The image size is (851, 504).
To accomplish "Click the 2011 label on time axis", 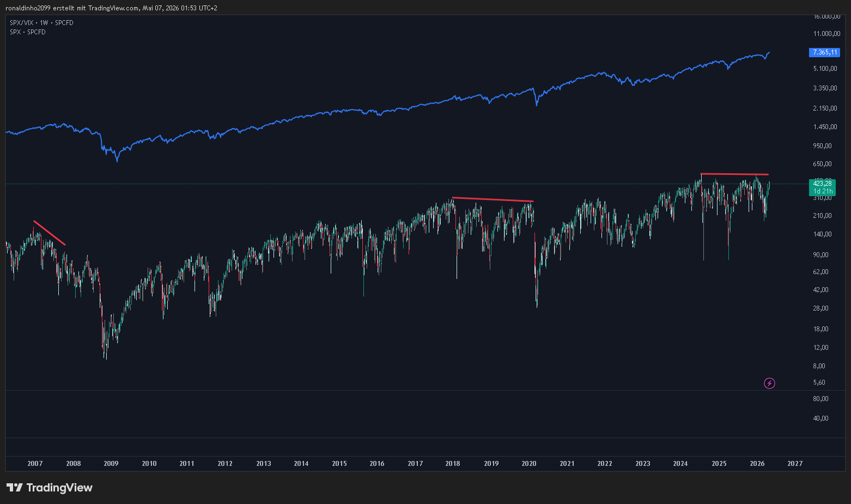I will (187, 464).
